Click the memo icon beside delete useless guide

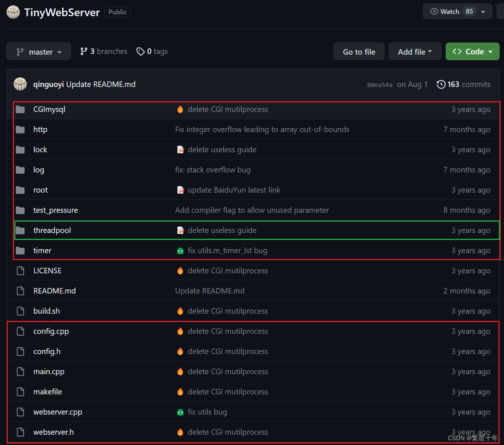[180, 149]
